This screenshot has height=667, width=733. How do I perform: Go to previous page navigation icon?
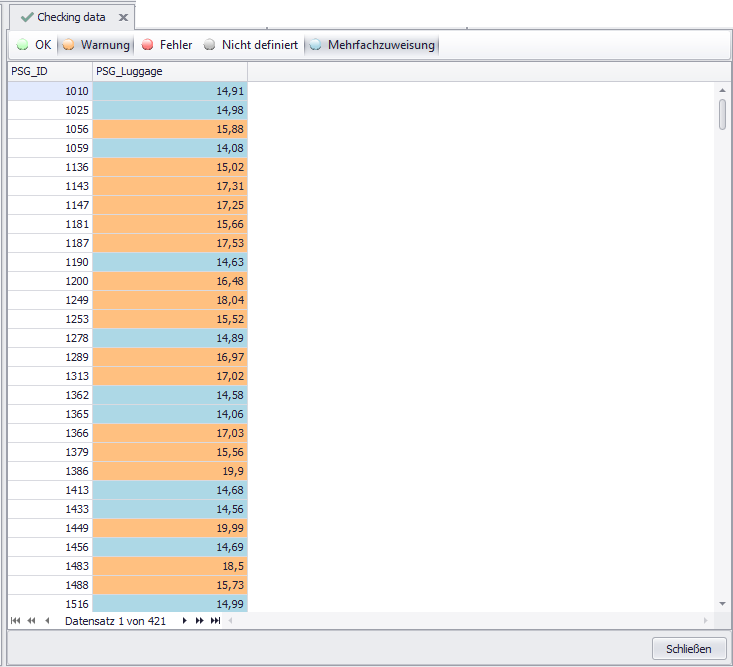pos(31,621)
